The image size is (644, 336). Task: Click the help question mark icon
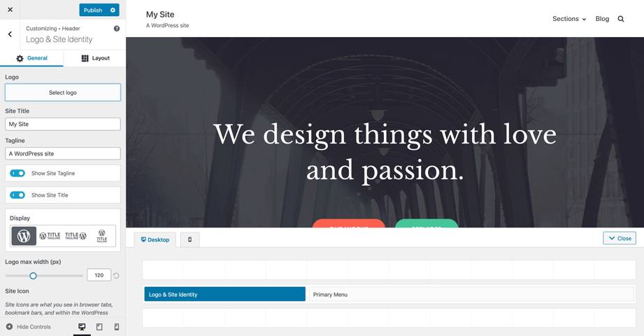117,29
